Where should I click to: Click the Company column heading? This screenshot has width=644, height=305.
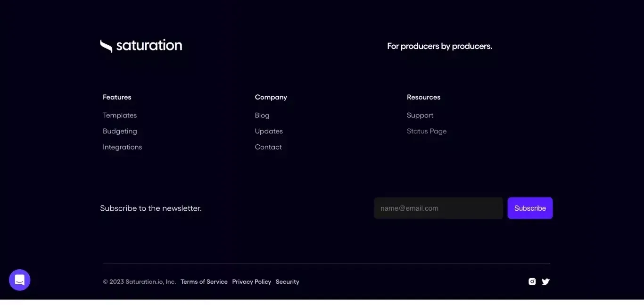[x=271, y=97]
